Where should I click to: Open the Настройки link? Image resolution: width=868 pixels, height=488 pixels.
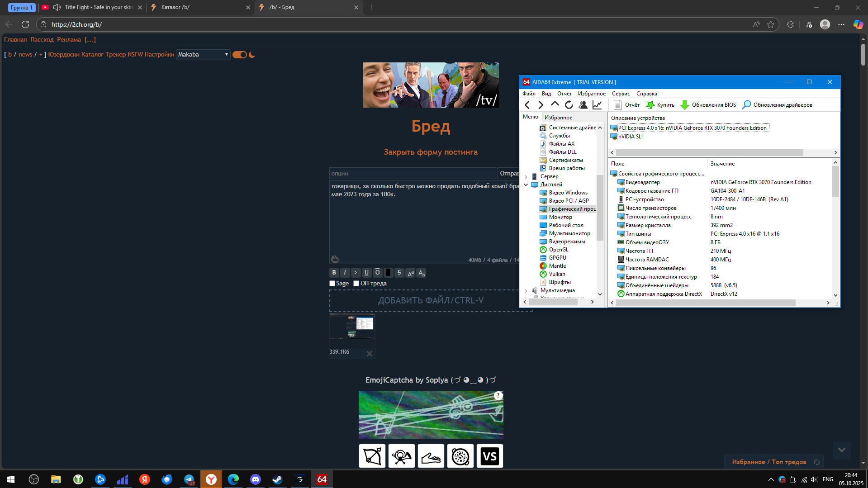pyautogui.click(x=159, y=55)
